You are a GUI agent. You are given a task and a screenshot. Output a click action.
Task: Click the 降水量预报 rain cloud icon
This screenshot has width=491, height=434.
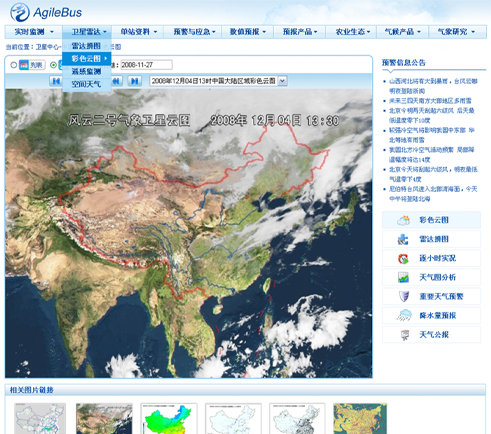pos(404,315)
